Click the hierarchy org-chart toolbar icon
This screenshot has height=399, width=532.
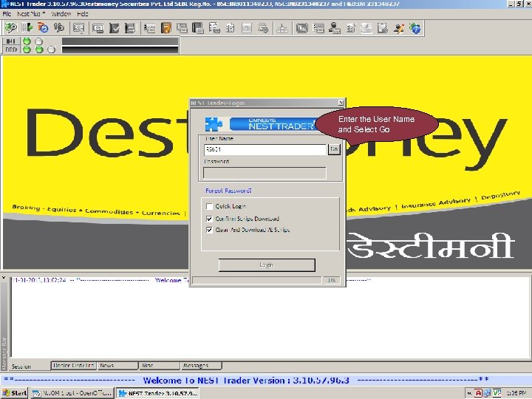(x=282, y=28)
